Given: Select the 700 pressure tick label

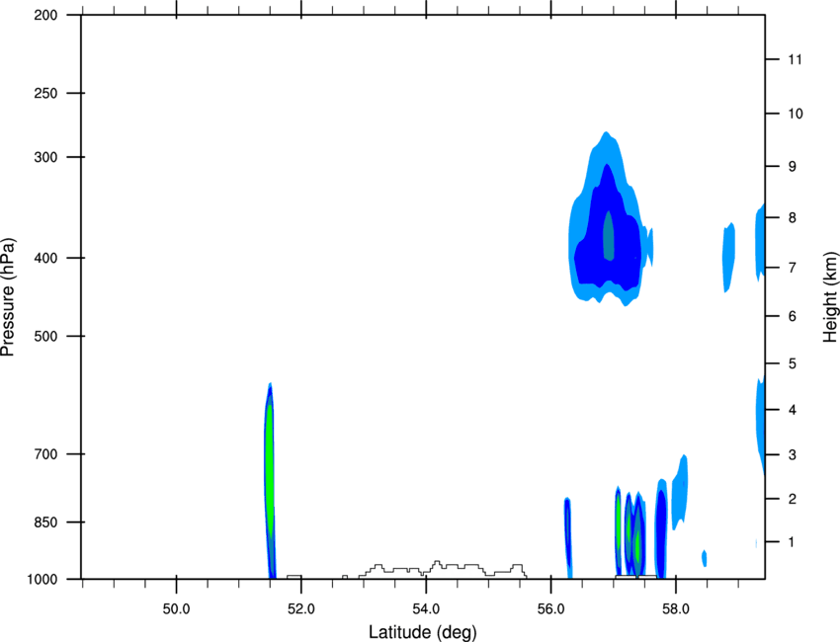Looking at the screenshot, I should pyautogui.click(x=45, y=454).
